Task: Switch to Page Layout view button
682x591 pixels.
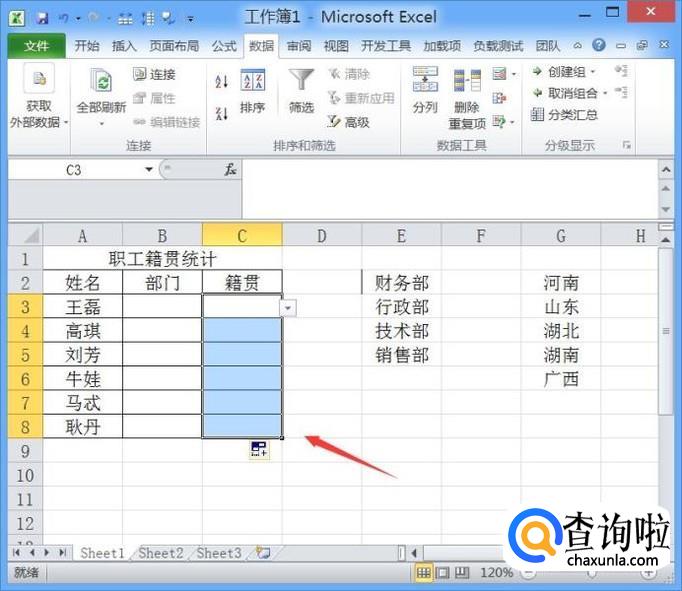Action: pos(443,573)
